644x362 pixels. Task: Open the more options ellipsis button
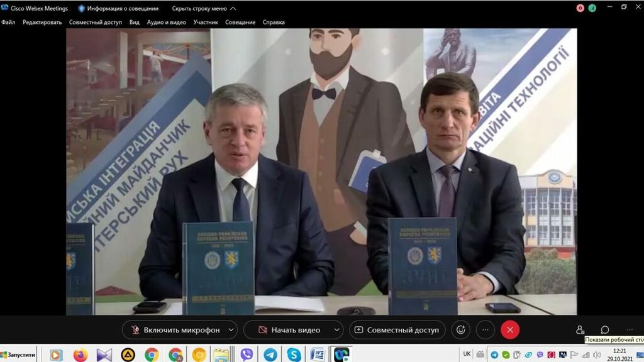click(x=485, y=330)
